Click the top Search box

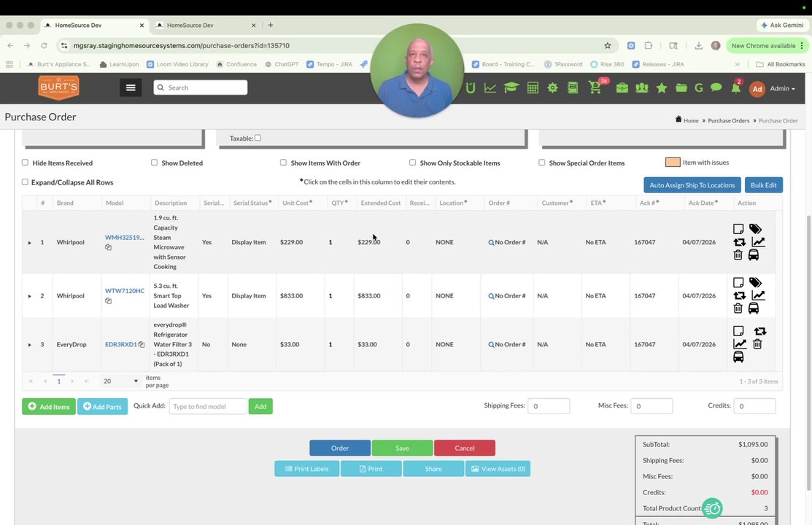tap(201, 87)
